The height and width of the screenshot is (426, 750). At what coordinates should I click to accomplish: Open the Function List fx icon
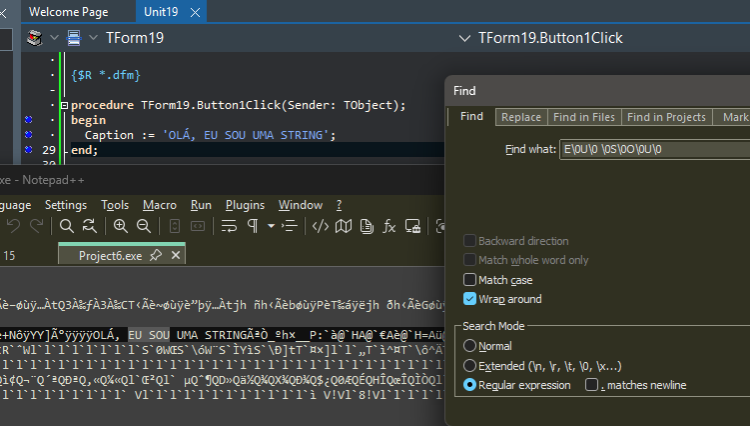[389, 226]
